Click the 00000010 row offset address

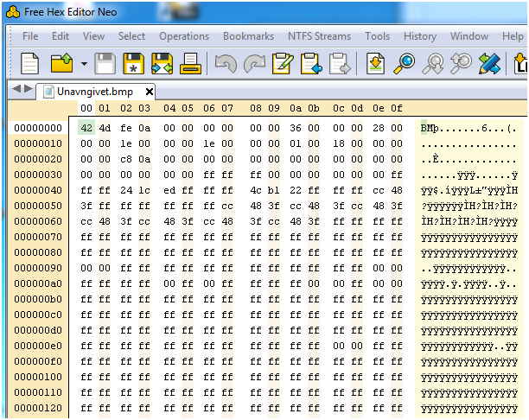tap(38, 143)
